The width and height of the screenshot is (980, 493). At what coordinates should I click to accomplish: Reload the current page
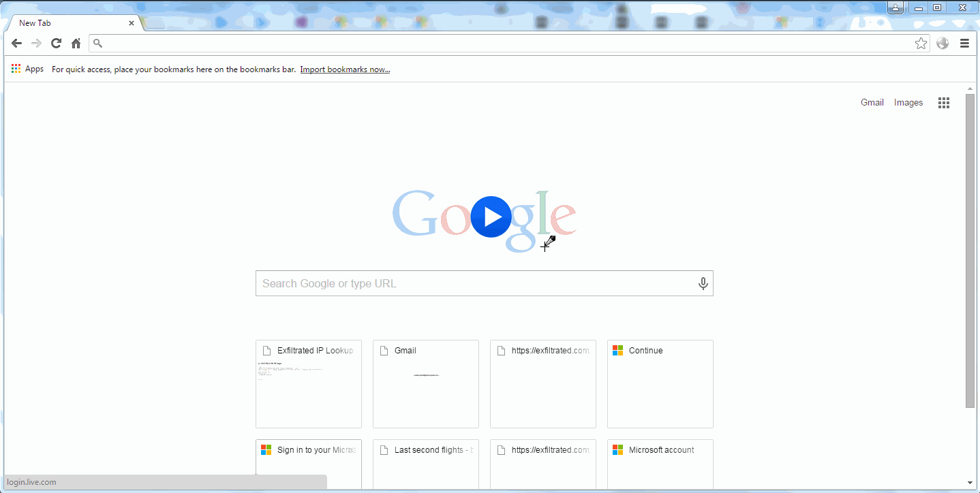tap(56, 44)
